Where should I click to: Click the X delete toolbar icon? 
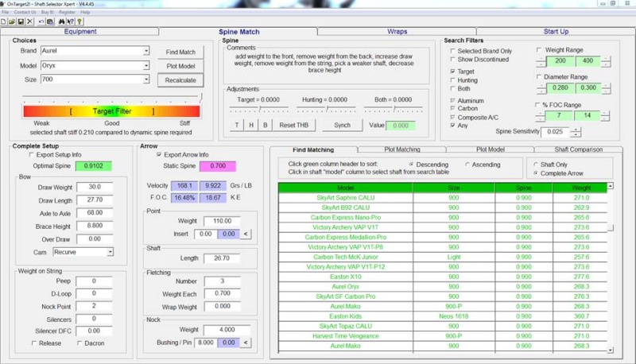29,21
